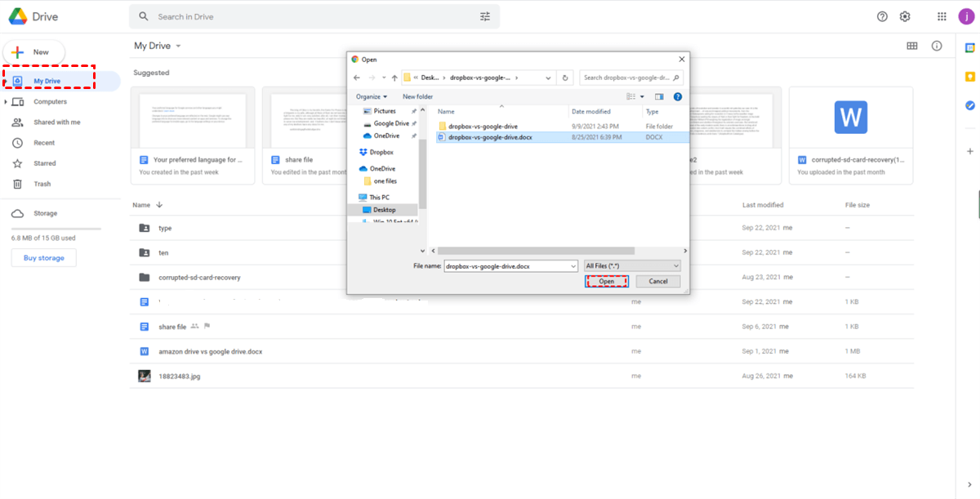Click the New button in Drive
Viewport: 980px width, 499px height.
pyautogui.click(x=34, y=52)
